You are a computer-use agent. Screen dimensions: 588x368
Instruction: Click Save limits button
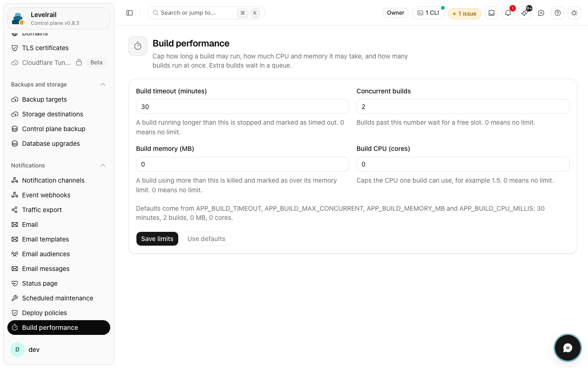click(x=157, y=239)
